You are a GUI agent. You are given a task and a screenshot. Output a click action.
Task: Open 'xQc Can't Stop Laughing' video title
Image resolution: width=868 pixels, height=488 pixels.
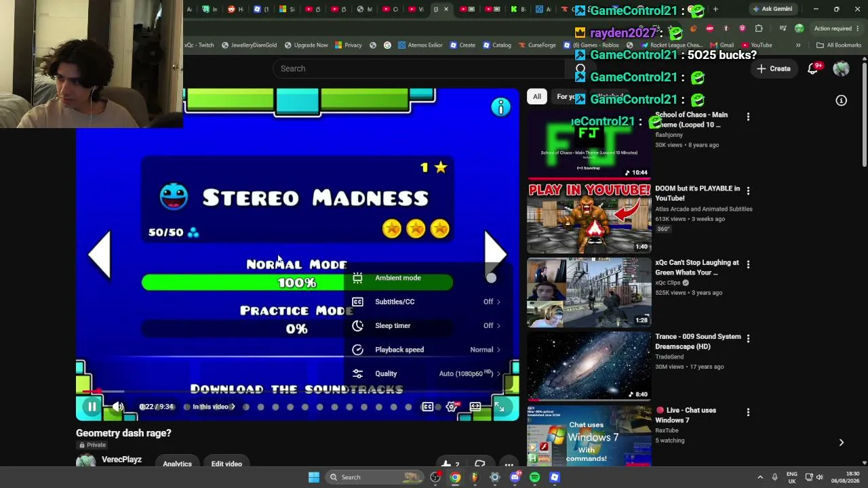697,268
